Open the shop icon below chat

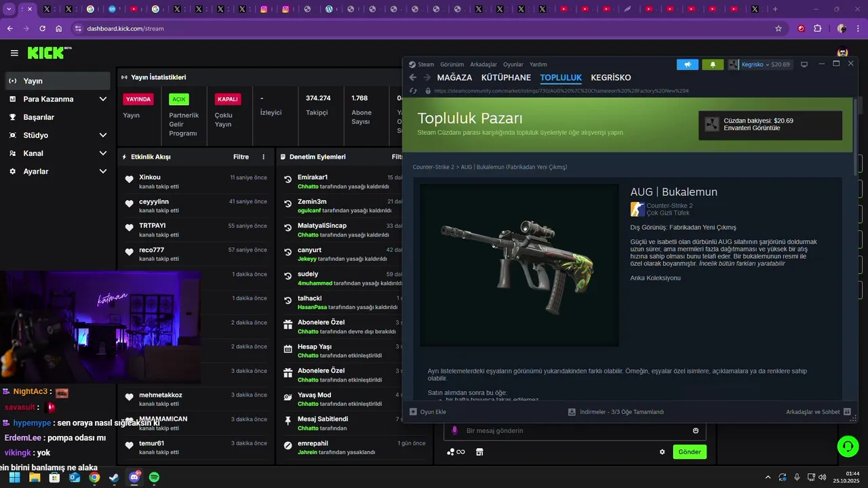tap(479, 452)
